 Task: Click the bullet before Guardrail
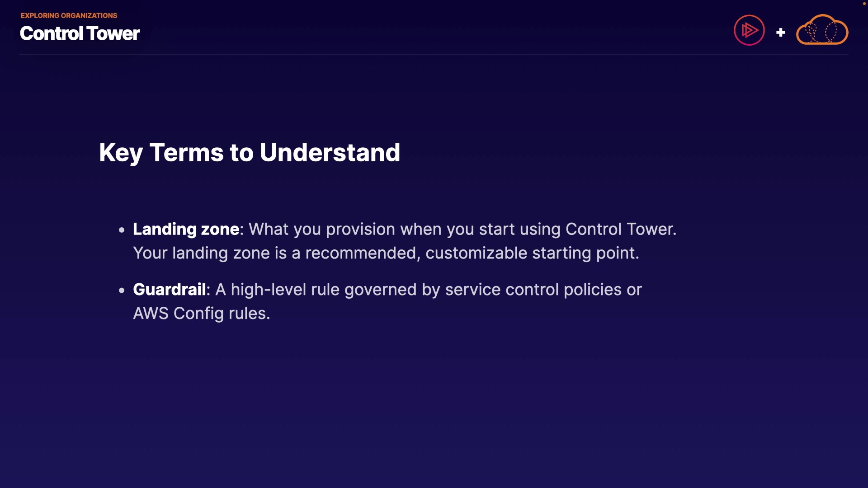pyautogui.click(x=122, y=291)
